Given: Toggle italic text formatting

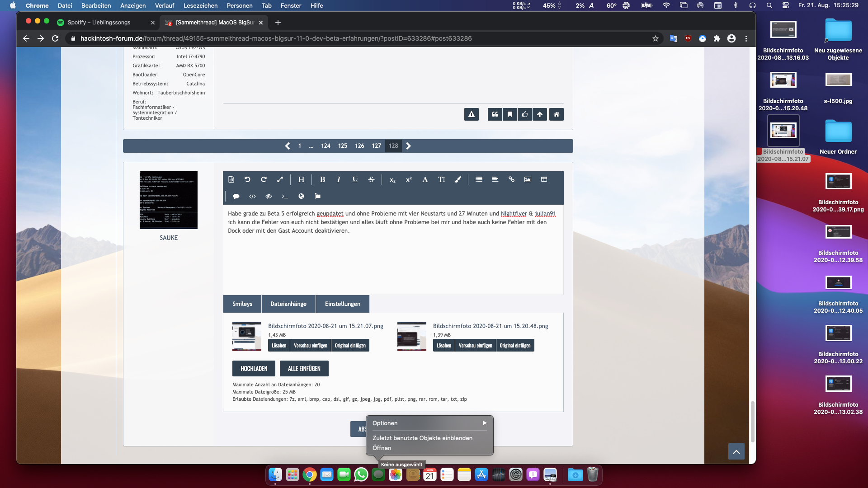Looking at the screenshot, I should [339, 179].
